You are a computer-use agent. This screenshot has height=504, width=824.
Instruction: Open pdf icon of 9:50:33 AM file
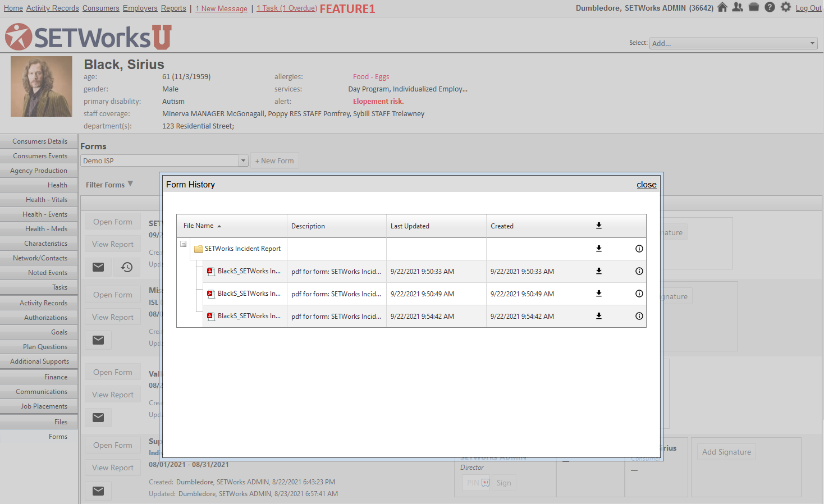[211, 271]
